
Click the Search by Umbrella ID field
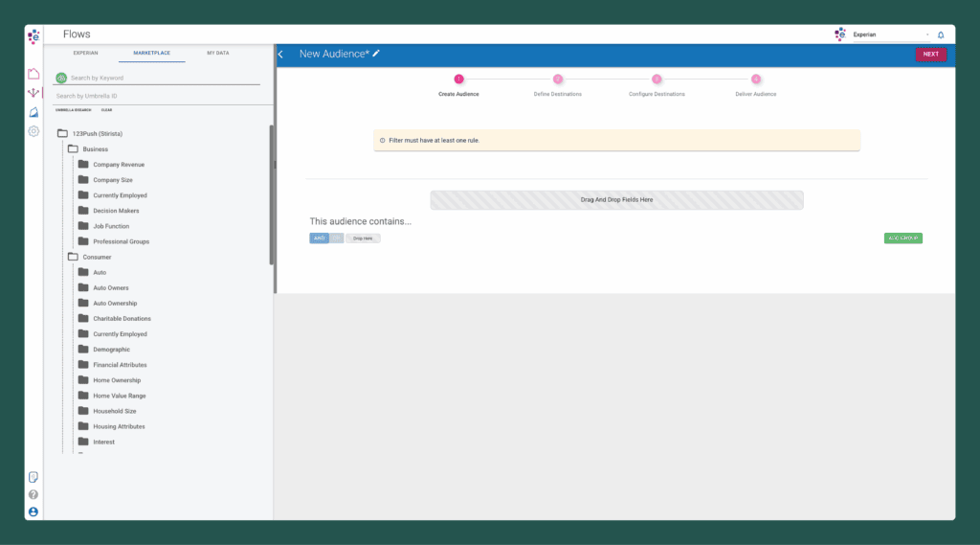click(x=153, y=96)
